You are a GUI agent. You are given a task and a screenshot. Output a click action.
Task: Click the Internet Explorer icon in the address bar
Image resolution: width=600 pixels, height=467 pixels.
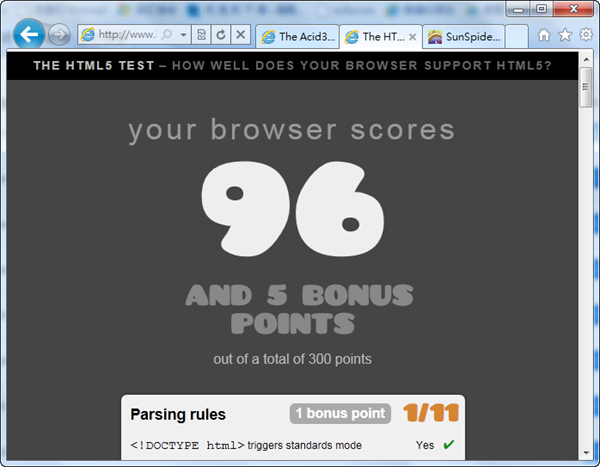(x=88, y=35)
